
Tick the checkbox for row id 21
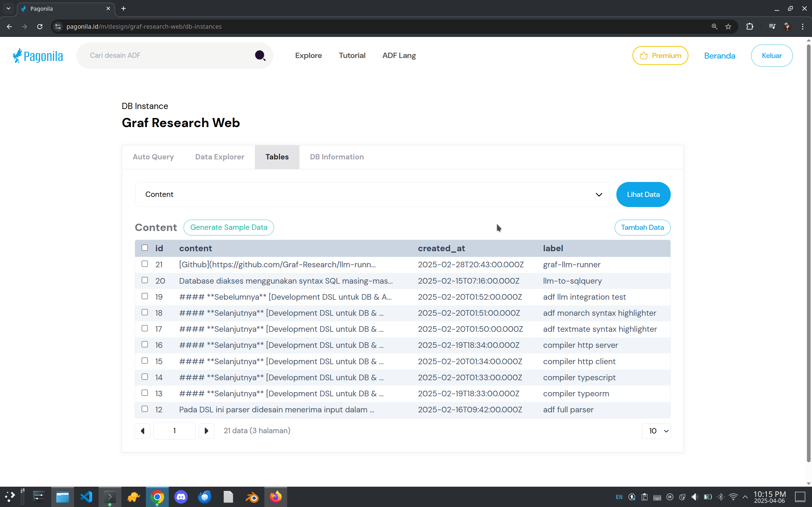[145, 264]
